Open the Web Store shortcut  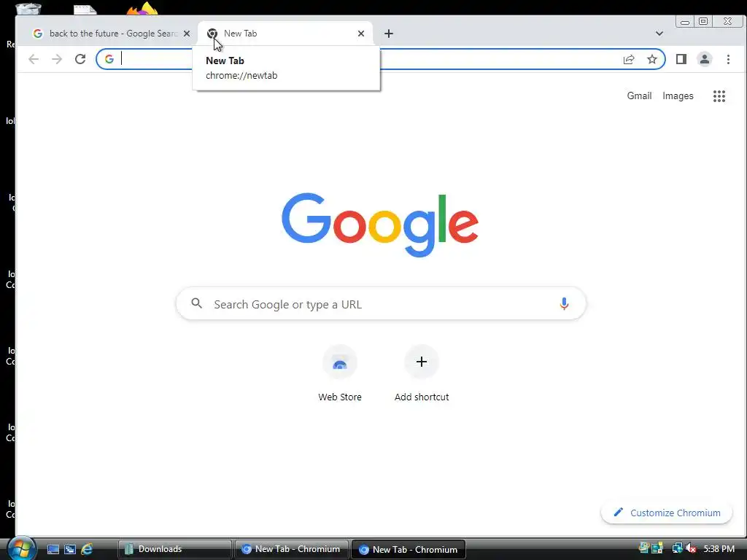pos(340,374)
